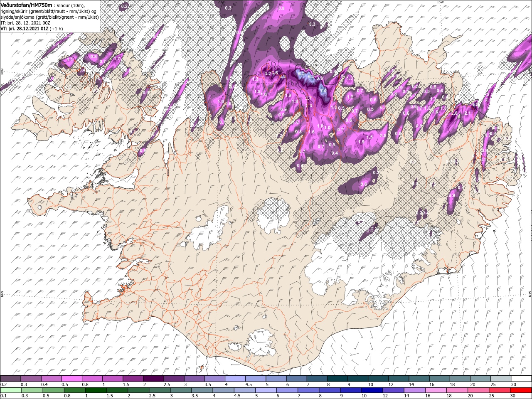Click the Veðurstofan/HM750m title text
Image resolution: width=532 pixels, height=399 pixels.
point(26,5)
